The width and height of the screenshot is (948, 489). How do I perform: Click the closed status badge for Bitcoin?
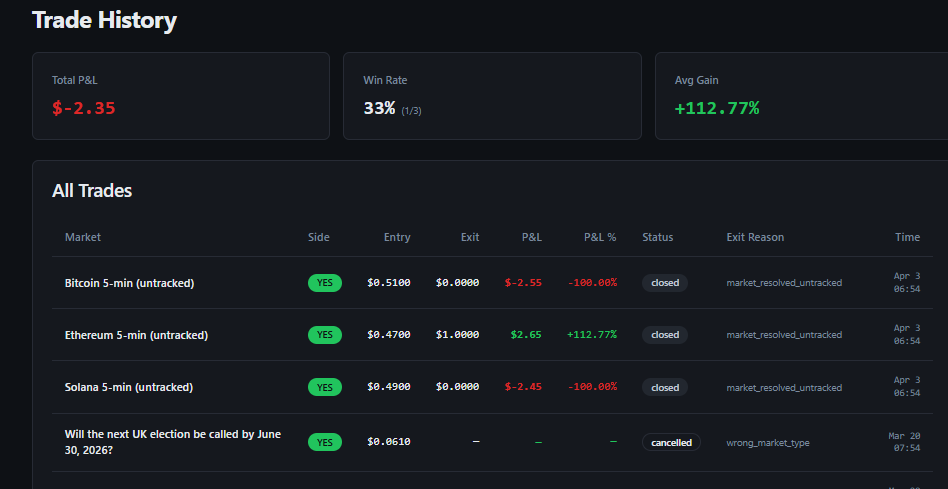click(x=665, y=283)
